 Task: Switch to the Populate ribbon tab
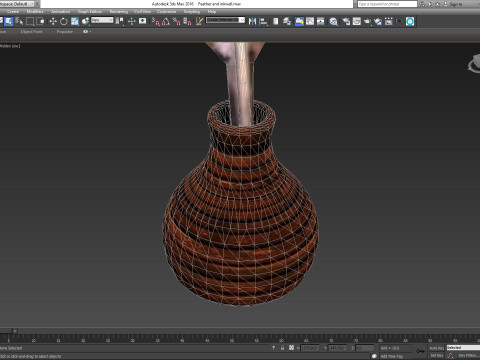(65, 32)
